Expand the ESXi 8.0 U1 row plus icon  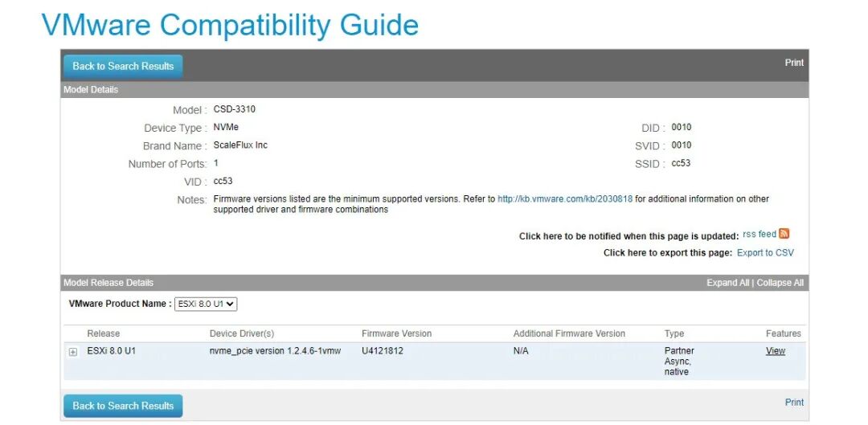click(x=73, y=353)
